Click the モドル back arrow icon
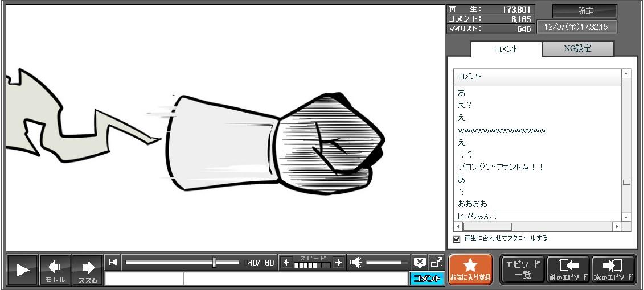This screenshot has height=290, width=644. pyautogui.click(x=55, y=270)
